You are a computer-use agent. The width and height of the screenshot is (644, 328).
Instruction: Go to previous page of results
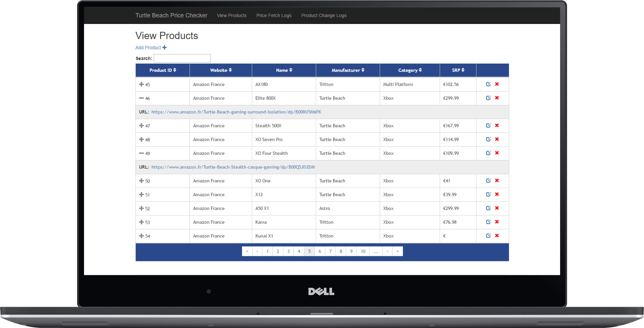coord(257,251)
